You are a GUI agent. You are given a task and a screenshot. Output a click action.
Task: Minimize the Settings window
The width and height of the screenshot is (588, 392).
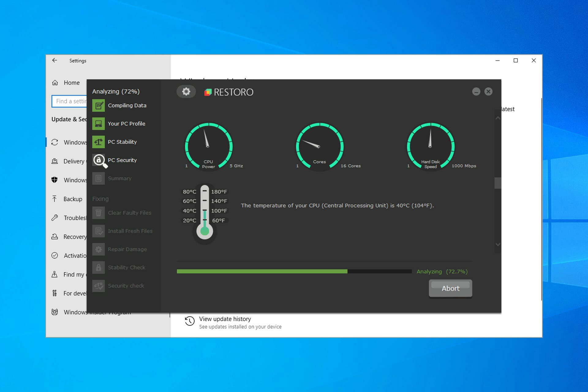[x=498, y=60]
